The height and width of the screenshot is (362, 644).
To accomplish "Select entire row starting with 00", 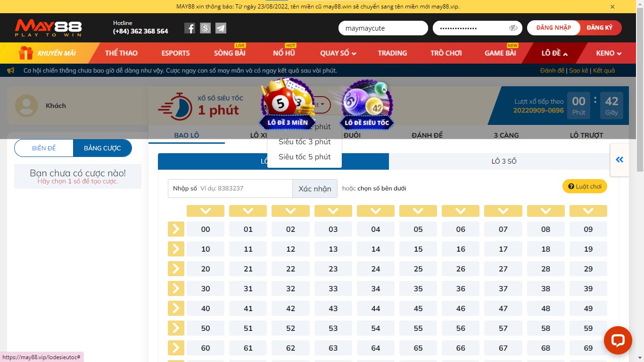I will (x=176, y=229).
